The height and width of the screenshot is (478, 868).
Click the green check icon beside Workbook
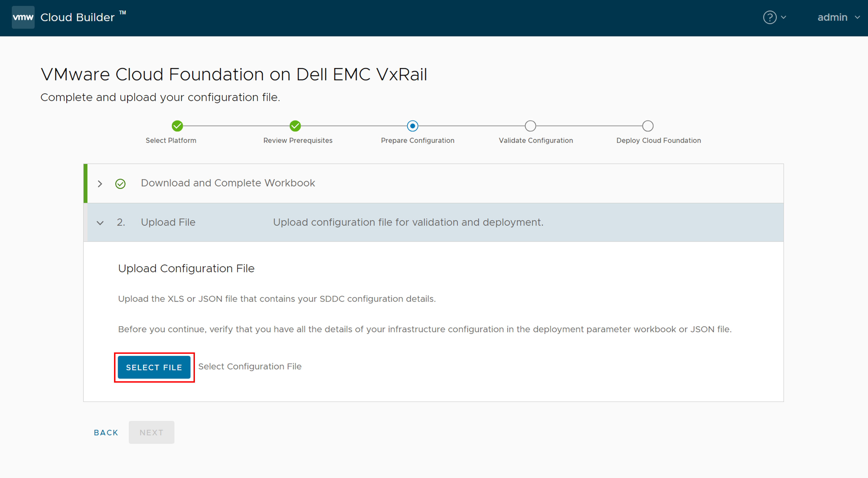120,184
